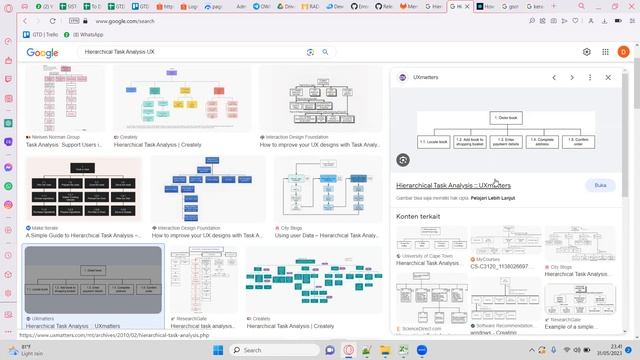Click the Pelajari Lebih Lanjut link
Screen dimensions: 640x360
pos(493,198)
